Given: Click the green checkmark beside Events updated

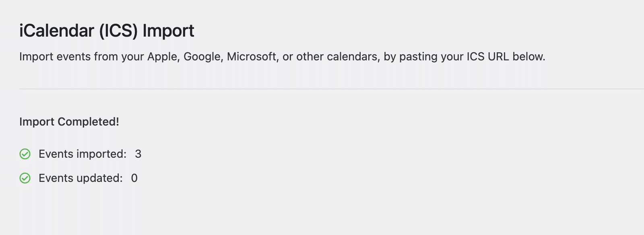Looking at the screenshot, I should [x=25, y=178].
